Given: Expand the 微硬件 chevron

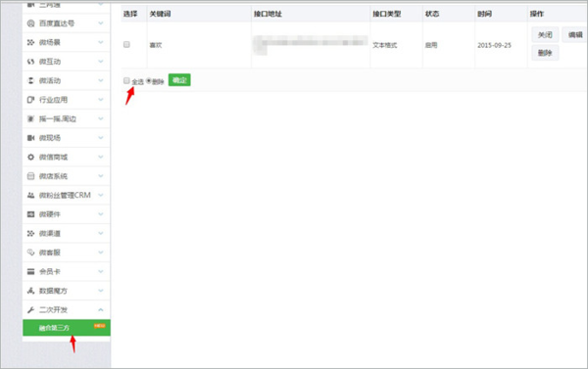Looking at the screenshot, I should pos(101,214).
